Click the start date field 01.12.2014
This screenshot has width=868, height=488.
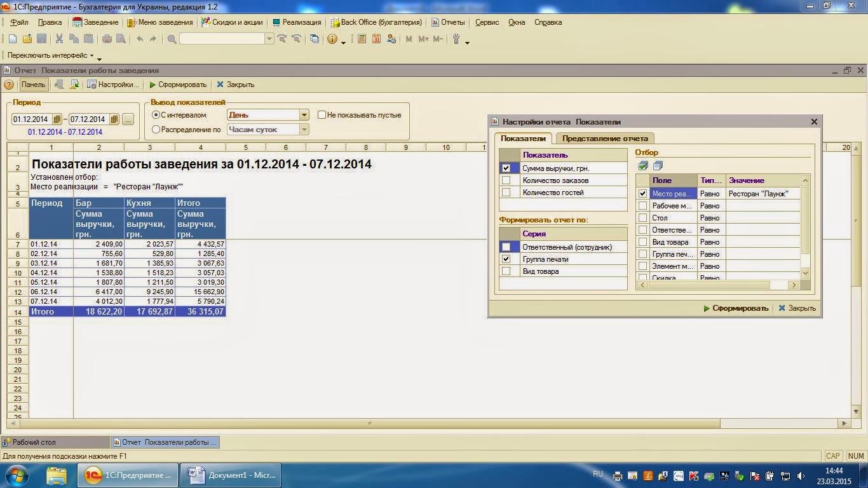point(31,119)
